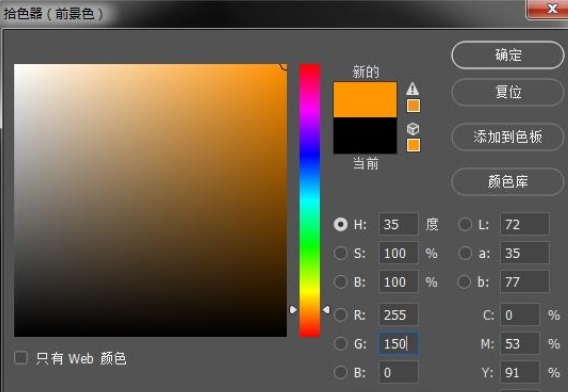The width and height of the screenshot is (568, 392).
Task: Click the web-safe color swatch below the cube
Action: (x=413, y=145)
